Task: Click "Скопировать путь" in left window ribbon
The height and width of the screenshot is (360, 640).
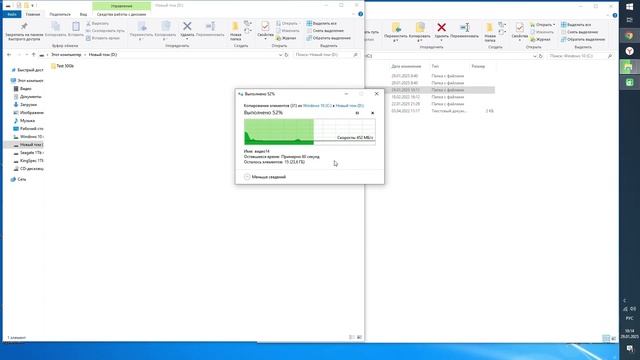Action: click(105, 31)
